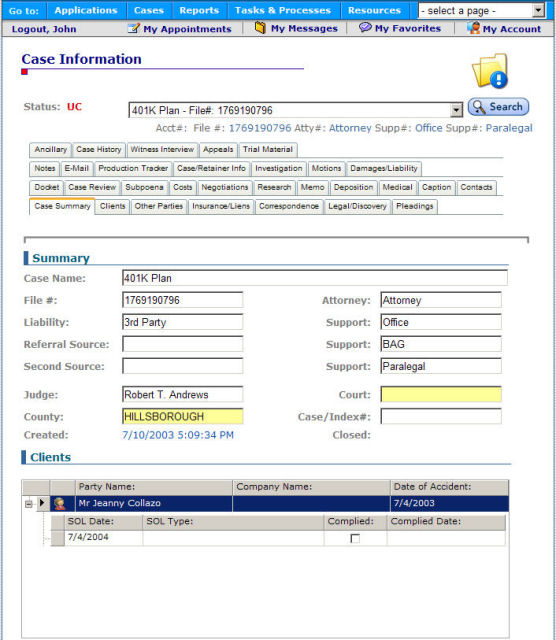Switch to the Case History tab

(x=99, y=149)
